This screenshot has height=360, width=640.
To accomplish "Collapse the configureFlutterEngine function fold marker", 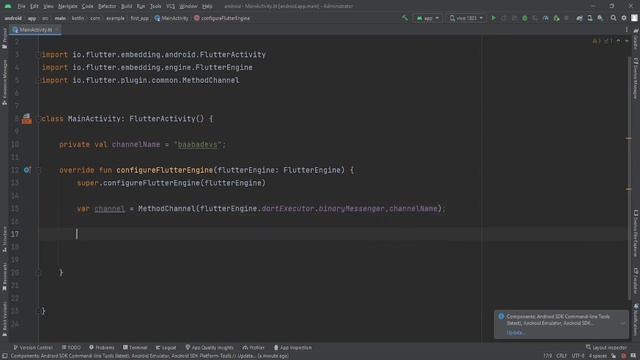I will (x=40, y=170).
